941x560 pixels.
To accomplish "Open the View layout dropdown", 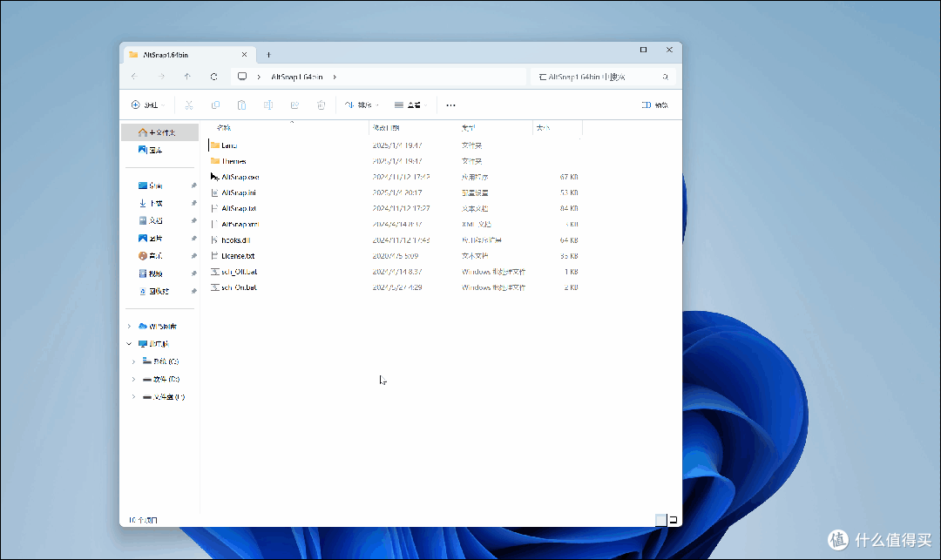I will click(411, 105).
